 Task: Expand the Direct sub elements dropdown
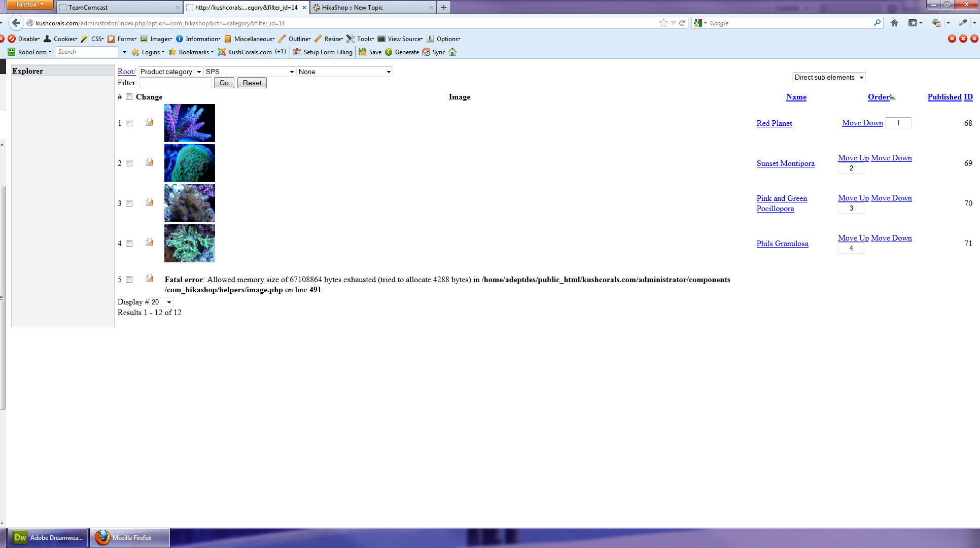click(x=828, y=77)
